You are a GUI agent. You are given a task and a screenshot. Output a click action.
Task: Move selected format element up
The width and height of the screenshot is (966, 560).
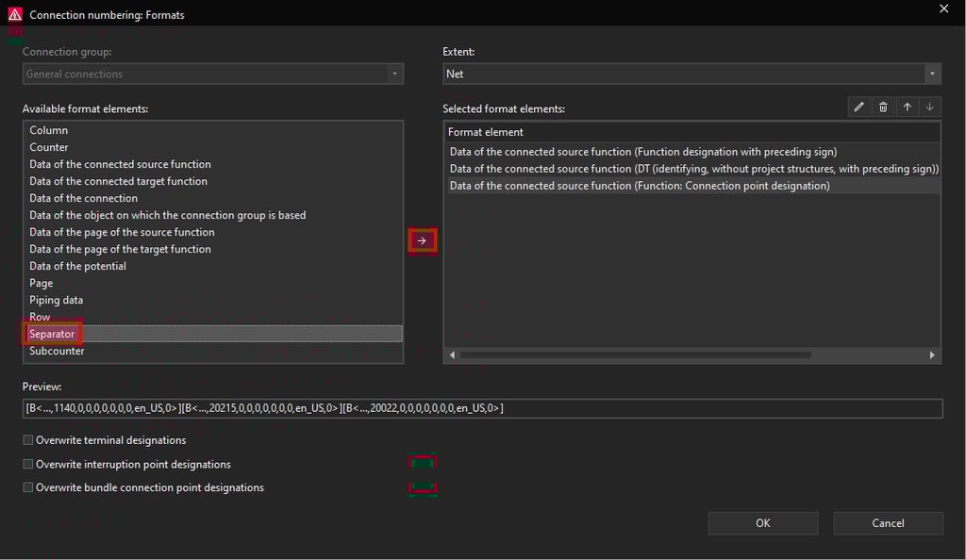click(907, 107)
